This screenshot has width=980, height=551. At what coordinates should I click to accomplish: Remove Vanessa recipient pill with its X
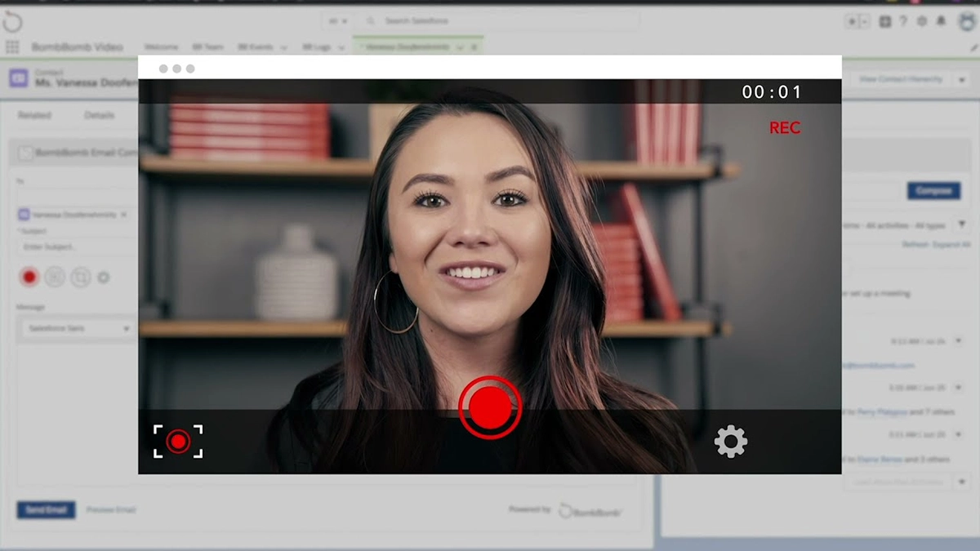click(x=123, y=215)
